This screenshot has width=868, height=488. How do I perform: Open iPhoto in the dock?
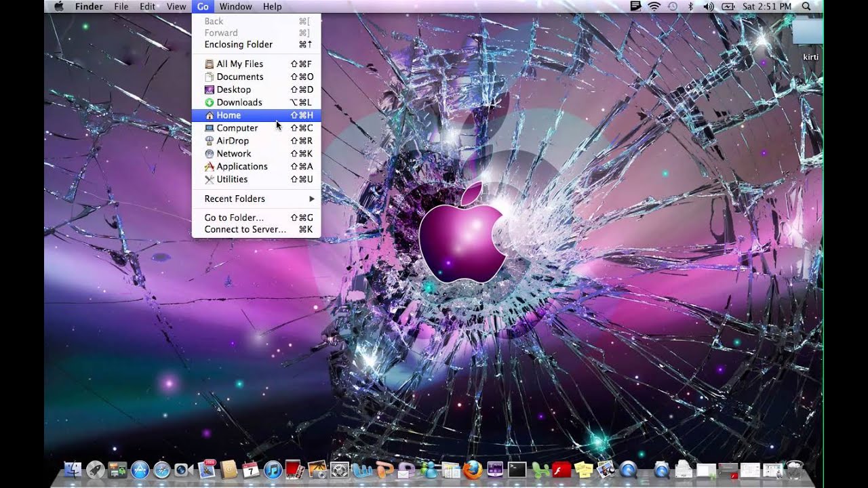click(317, 470)
